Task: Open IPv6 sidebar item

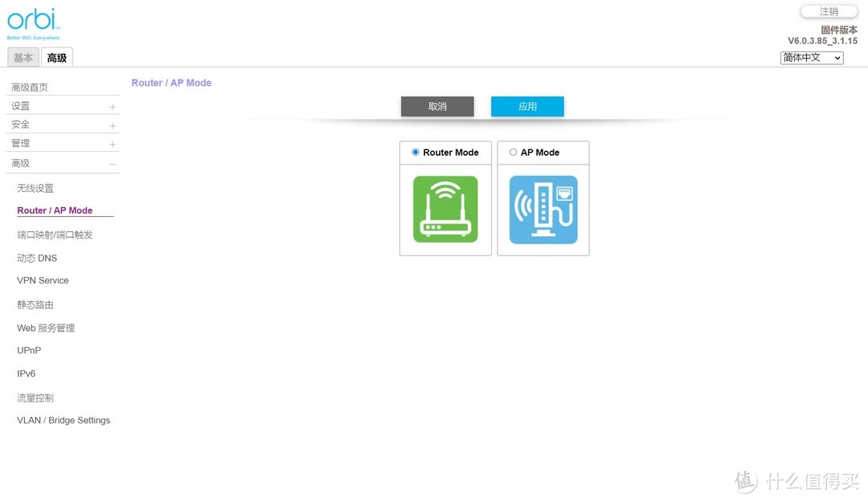Action: [26, 373]
